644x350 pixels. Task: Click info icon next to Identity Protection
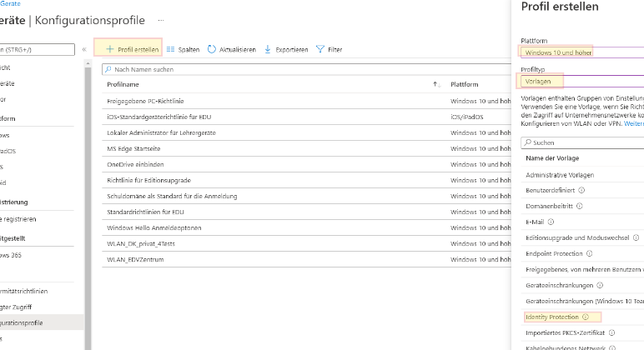click(586, 317)
